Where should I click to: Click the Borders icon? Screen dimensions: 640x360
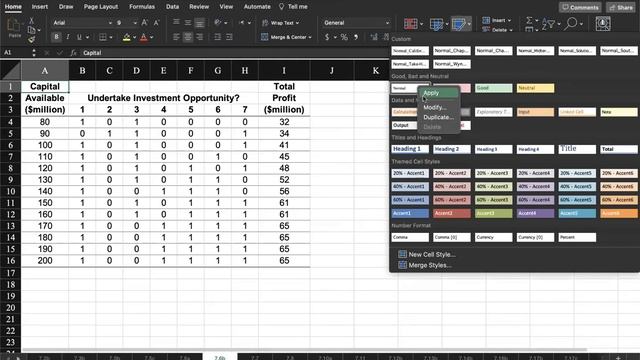(x=103, y=37)
